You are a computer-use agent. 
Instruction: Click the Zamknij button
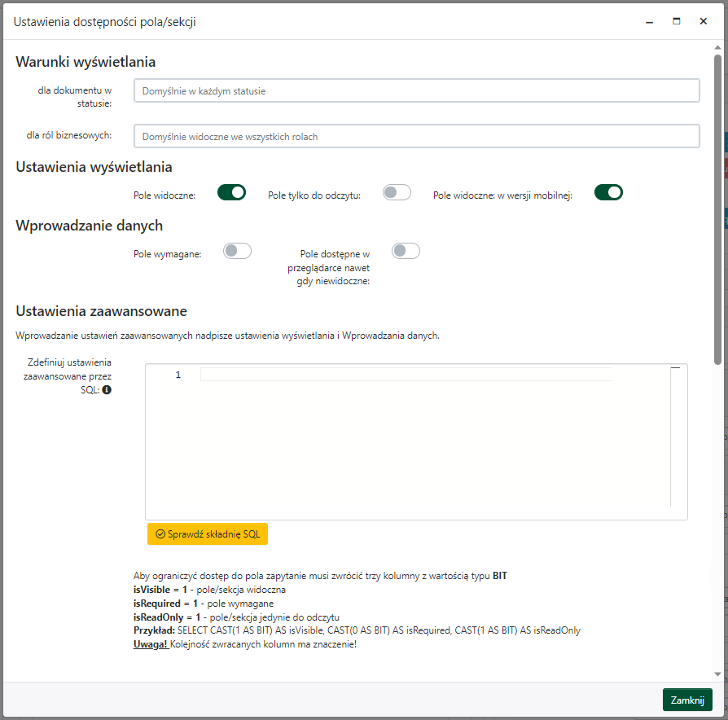click(687, 700)
